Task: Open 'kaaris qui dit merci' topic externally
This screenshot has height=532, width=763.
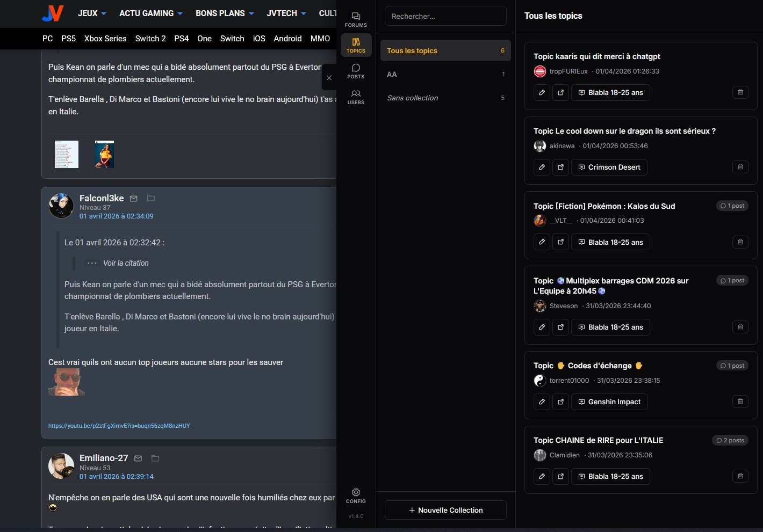Action: click(x=560, y=92)
